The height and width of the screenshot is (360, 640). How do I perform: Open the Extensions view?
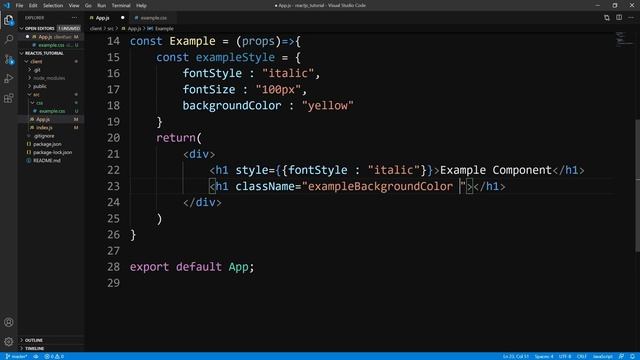9,98
